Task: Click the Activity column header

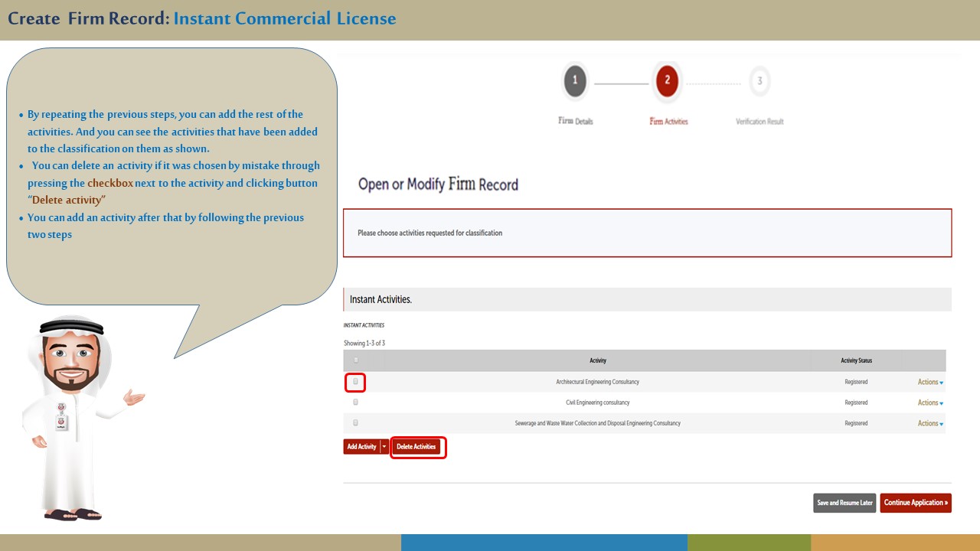Action: coord(598,360)
